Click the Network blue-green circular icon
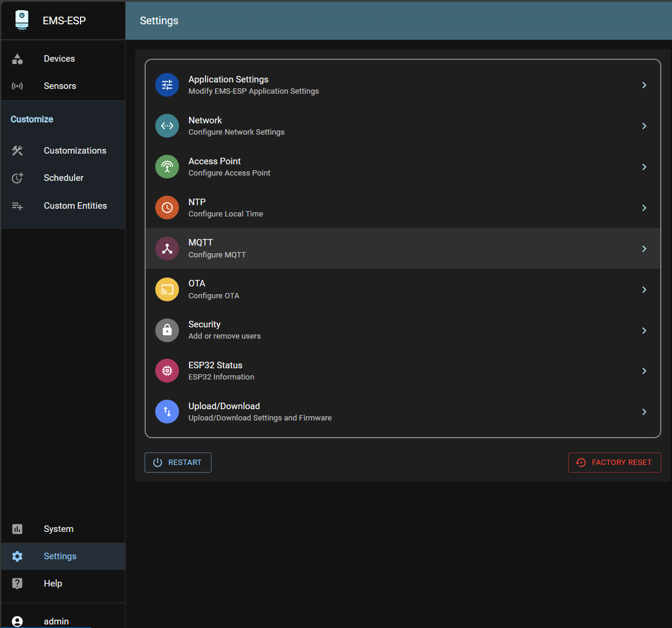The image size is (672, 628). pos(167,126)
